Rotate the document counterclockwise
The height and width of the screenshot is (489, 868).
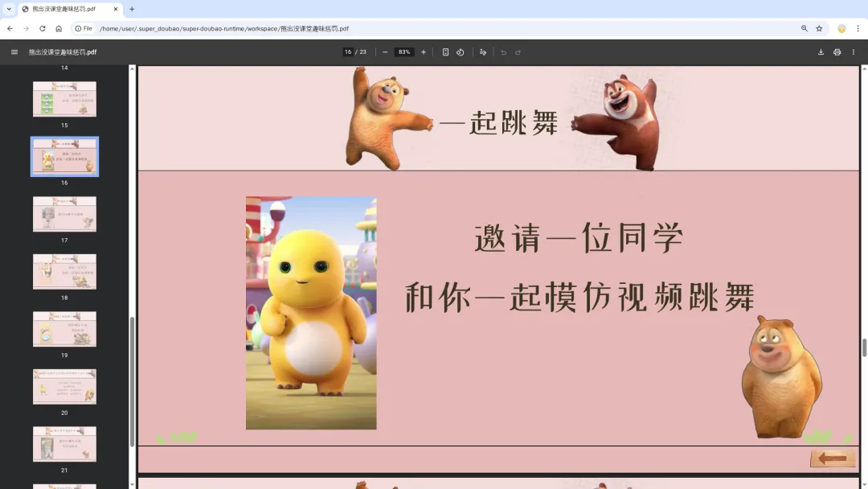460,52
